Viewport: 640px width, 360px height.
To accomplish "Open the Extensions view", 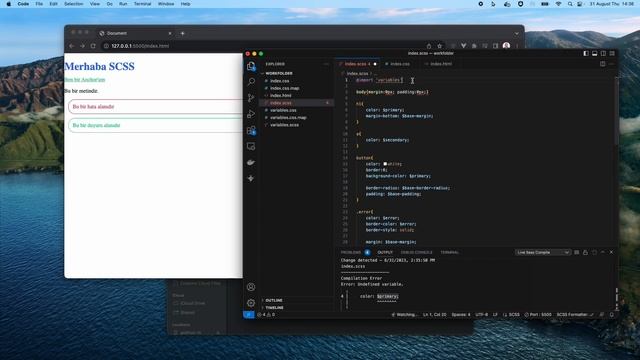I will (251, 130).
